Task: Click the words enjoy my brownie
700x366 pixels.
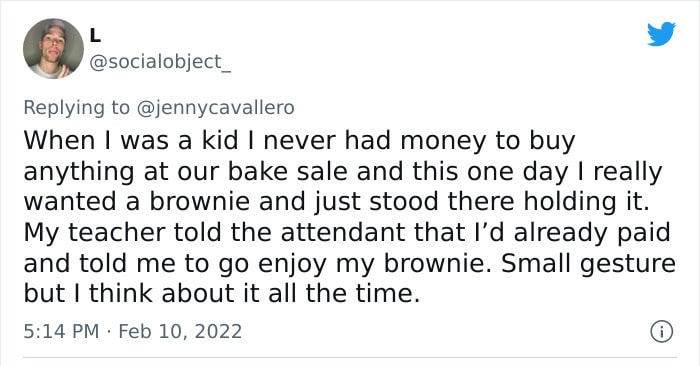Action: 375,264
